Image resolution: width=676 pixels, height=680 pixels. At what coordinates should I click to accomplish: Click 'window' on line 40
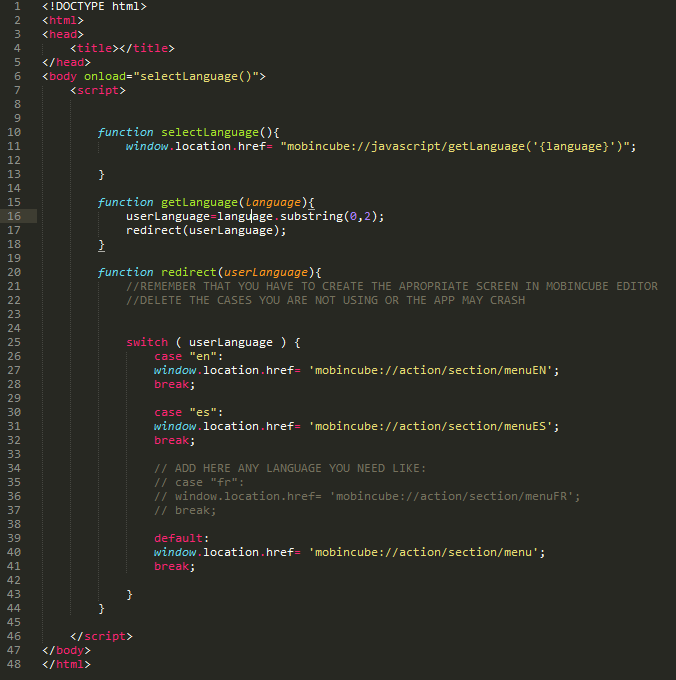(x=175, y=552)
